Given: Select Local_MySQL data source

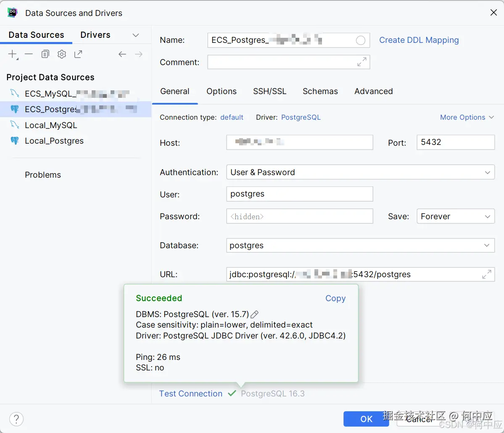Looking at the screenshot, I should (x=51, y=125).
